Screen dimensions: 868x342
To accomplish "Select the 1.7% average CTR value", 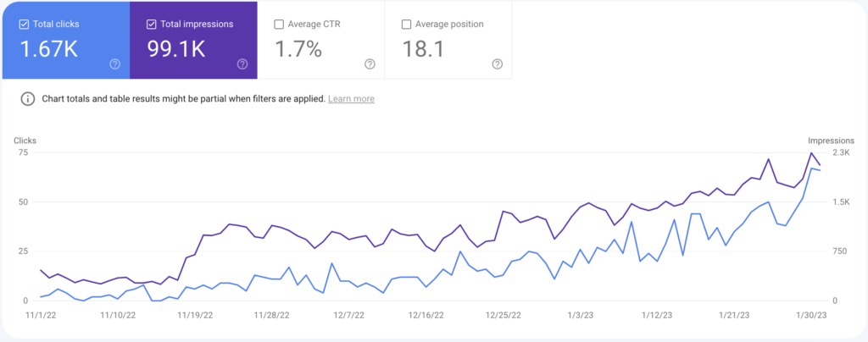I will pyautogui.click(x=298, y=49).
